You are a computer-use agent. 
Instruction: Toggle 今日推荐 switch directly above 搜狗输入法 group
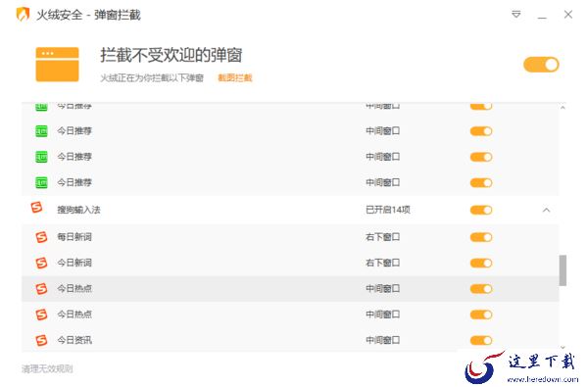(x=481, y=183)
